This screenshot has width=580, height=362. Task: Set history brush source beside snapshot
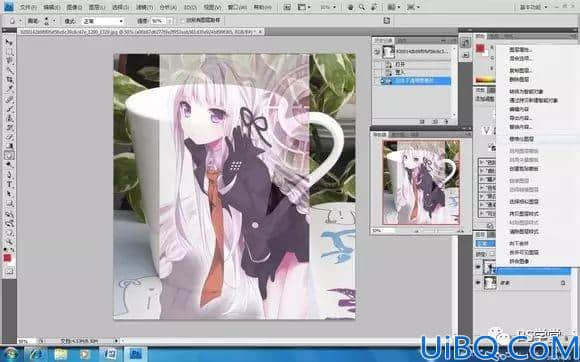tap(377, 52)
